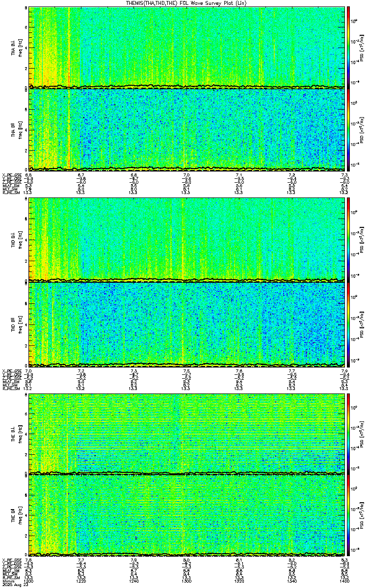Click the PSD color bar beside THE B-perpendicular

(348, 433)
